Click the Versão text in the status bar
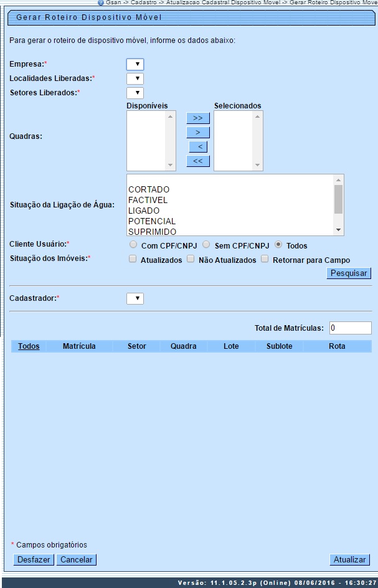Viewport: 378px width, 588px height. pos(276,583)
